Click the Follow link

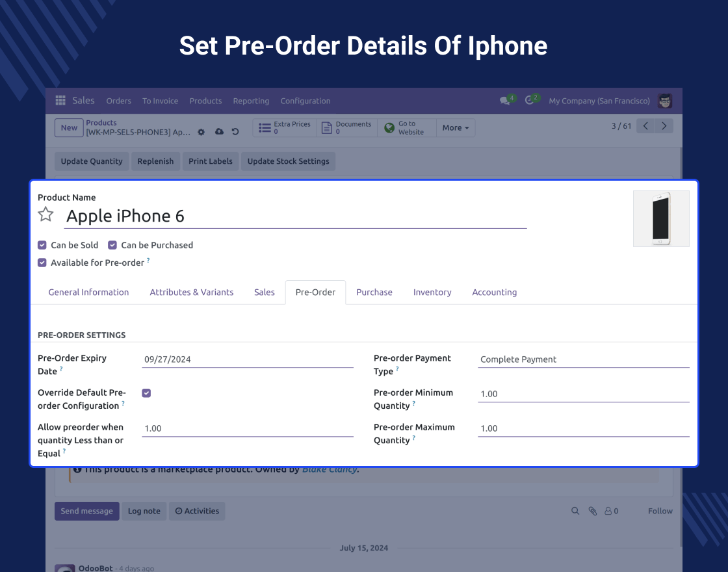point(660,511)
